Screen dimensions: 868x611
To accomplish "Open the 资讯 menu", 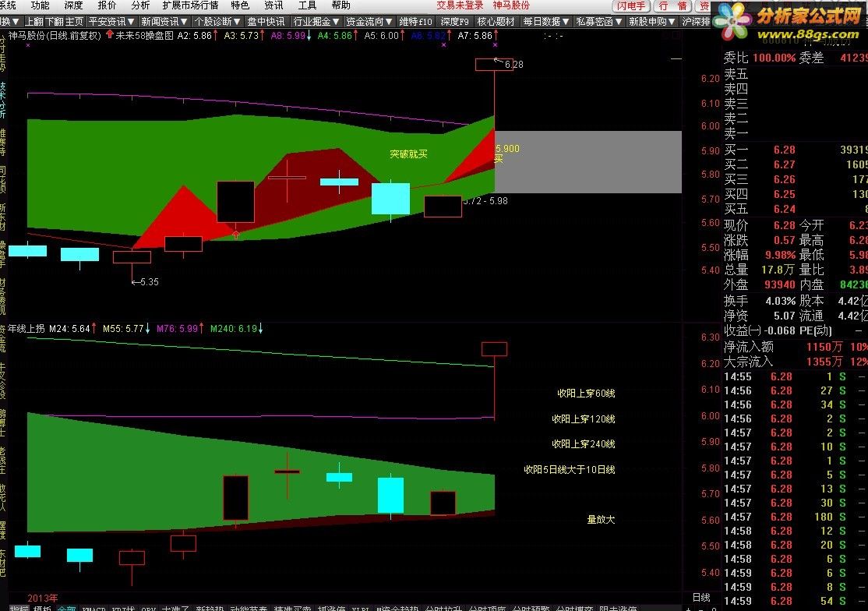I will pyautogui.click(x=273, y=5).
